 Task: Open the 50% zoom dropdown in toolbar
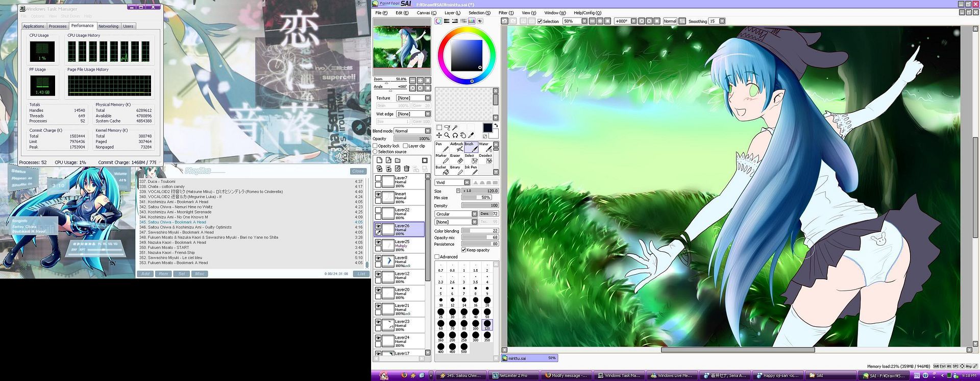pos(575,21)
